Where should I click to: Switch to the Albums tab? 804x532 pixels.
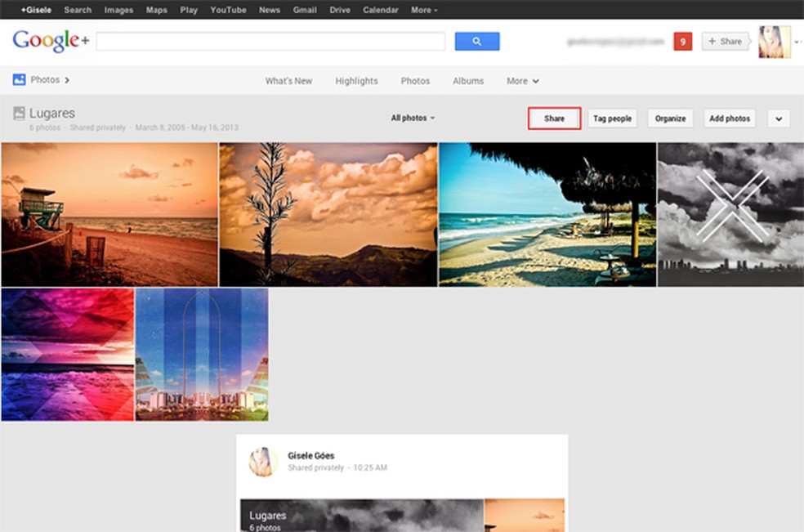[468, 81]
